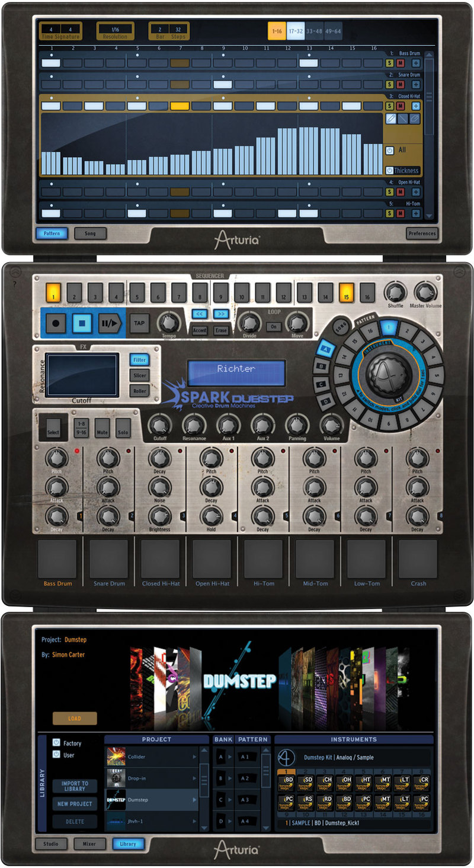Select the eraser tool in Closed Hi-Hat lane
This screenshot has height=868, width=474.
(x=415, y=119)
